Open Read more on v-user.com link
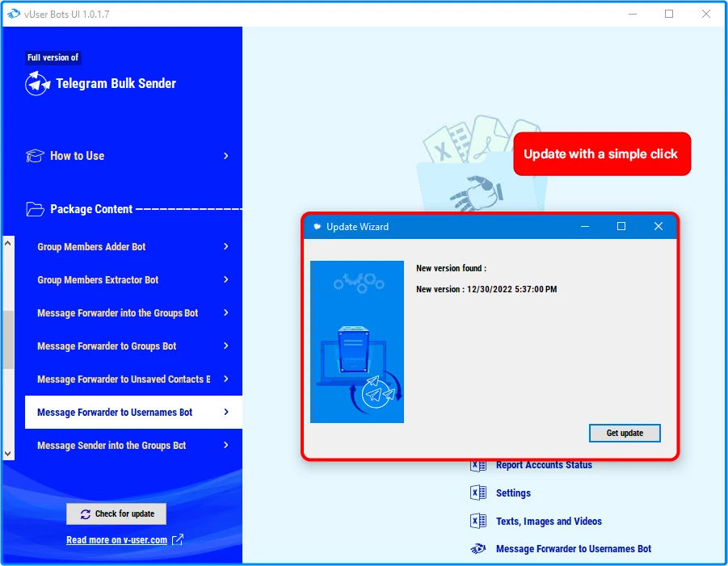The height and width of the screenshot is (566, 728). coord(116,540)
